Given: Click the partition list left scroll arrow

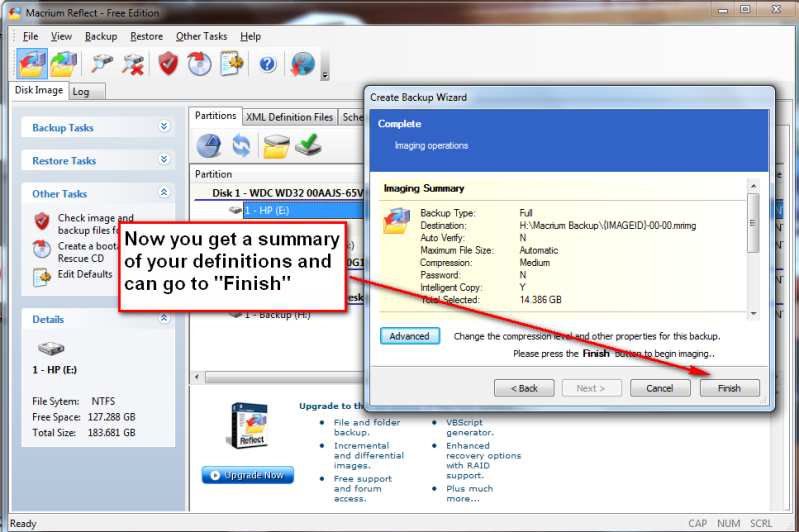Looking at the screenshot, I should (197, 378).
